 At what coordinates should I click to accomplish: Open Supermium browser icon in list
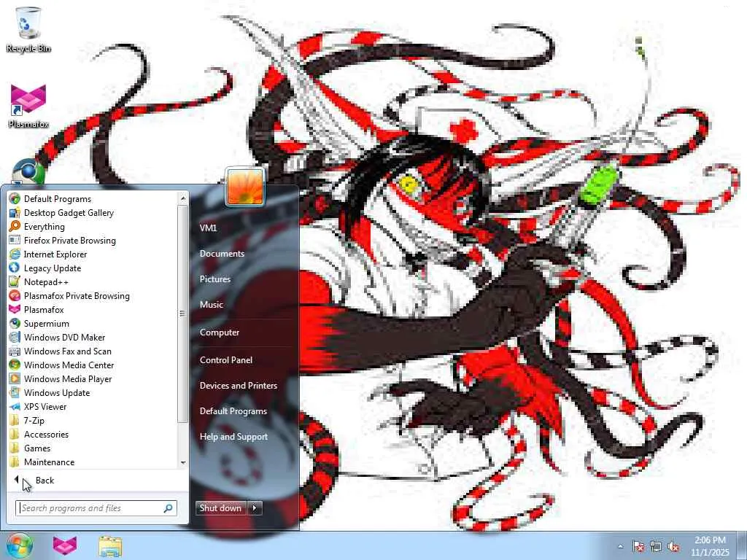point(15,323)
